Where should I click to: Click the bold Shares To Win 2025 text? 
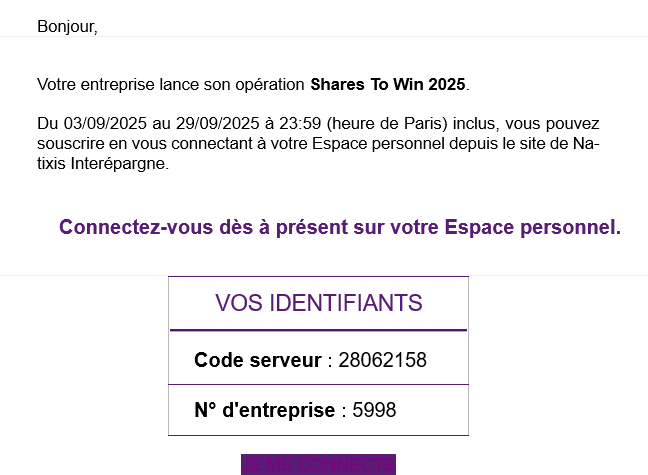tap(388, 84)
